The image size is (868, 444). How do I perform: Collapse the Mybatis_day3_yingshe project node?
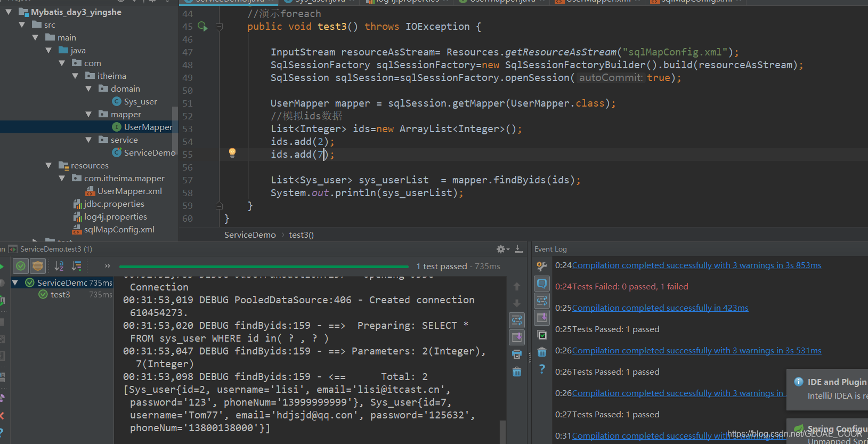[9, 12]
